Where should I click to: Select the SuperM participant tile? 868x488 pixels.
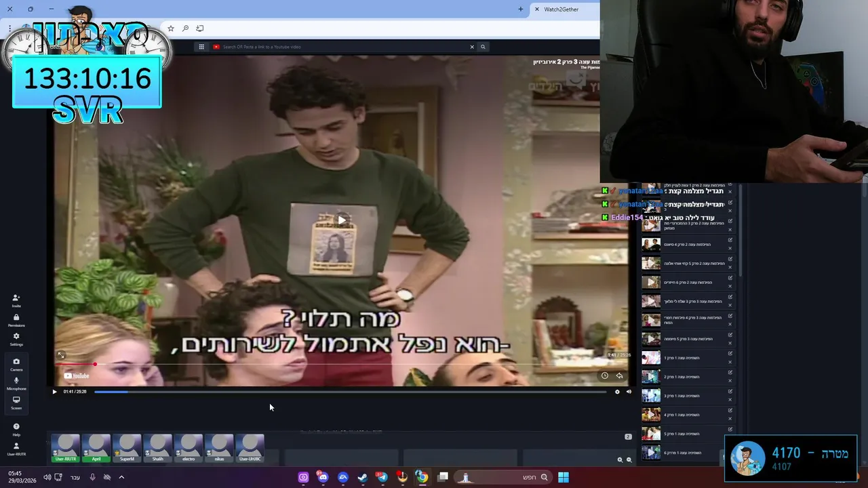pos(127,448)
